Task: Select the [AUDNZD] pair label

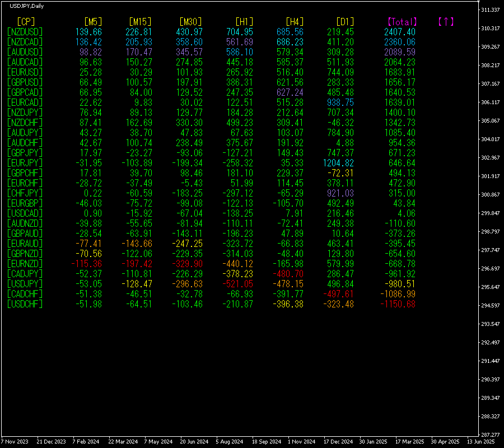Action: coord(25,223)
